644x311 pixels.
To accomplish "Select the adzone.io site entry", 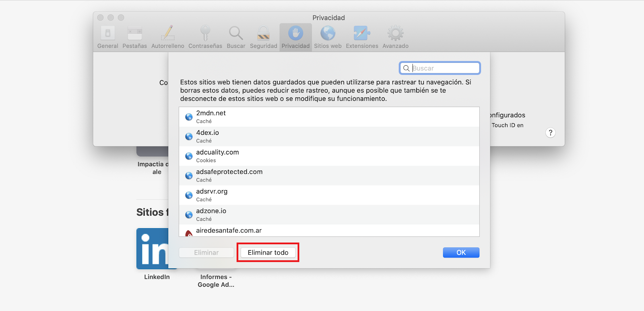I will tap(328, 214).
